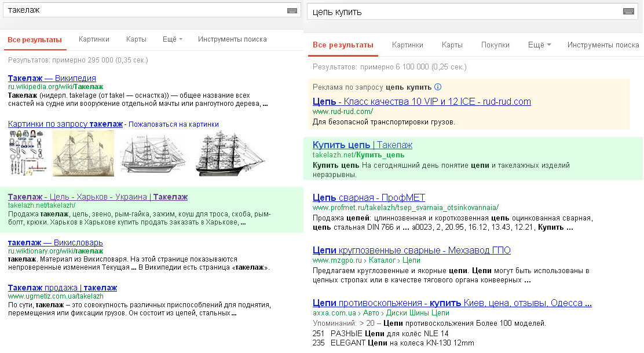Open Инструменты поиска in the left panel
This screenshot has width=644, height=353.
pos(232,39)
